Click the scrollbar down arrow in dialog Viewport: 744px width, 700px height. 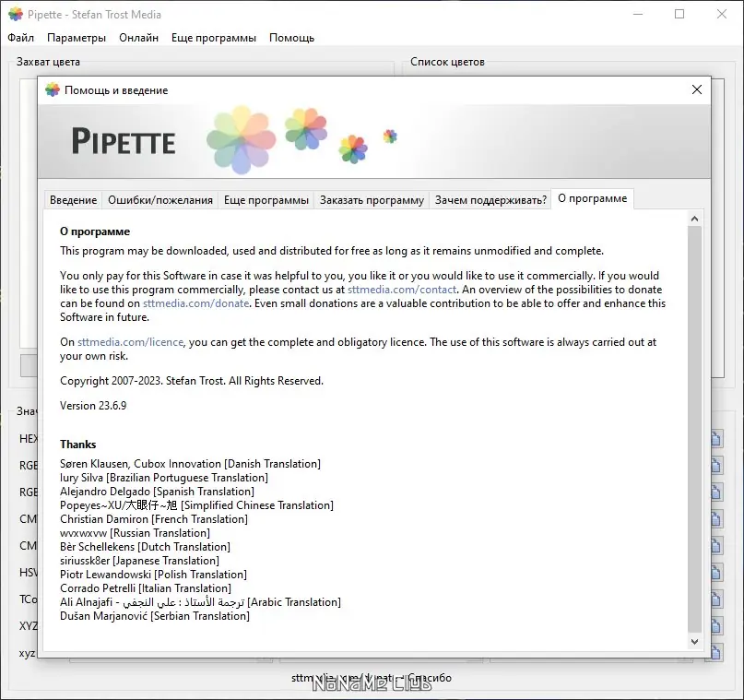click(694, 642)
